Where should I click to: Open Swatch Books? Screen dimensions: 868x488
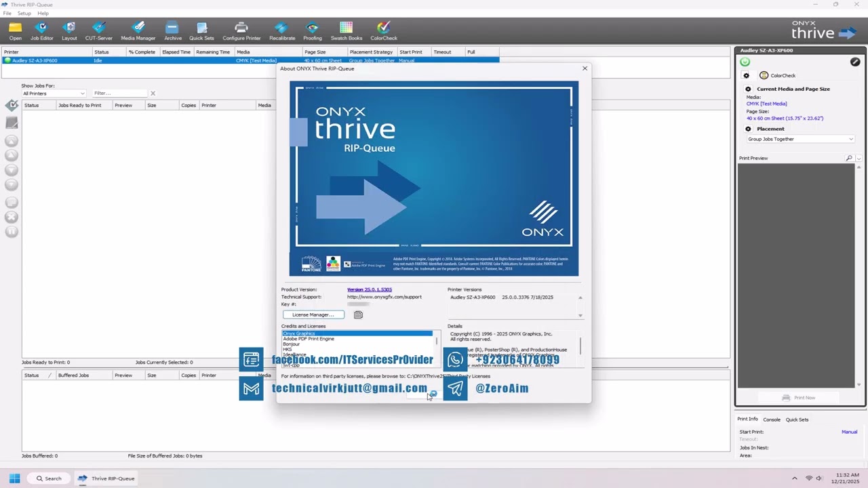pos(347,31)
